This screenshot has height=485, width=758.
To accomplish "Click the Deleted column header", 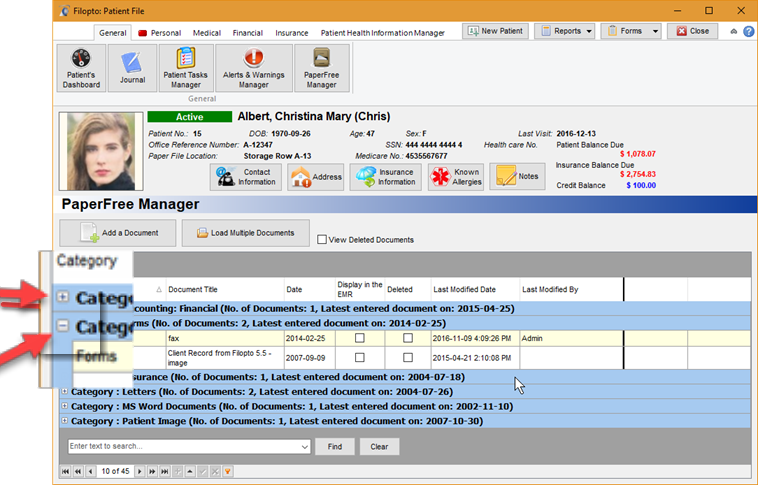I will click(x=408, y=290).
